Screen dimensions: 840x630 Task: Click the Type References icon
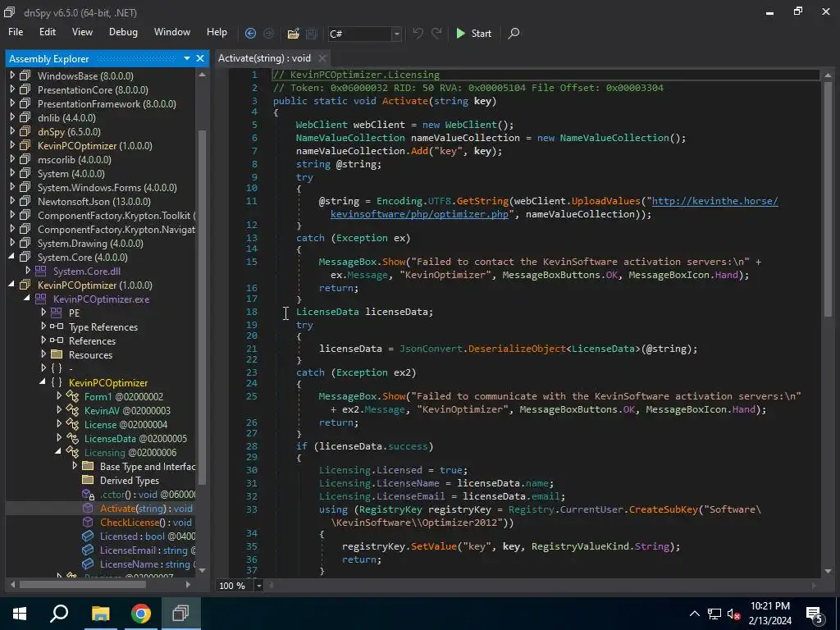(57, 326)
